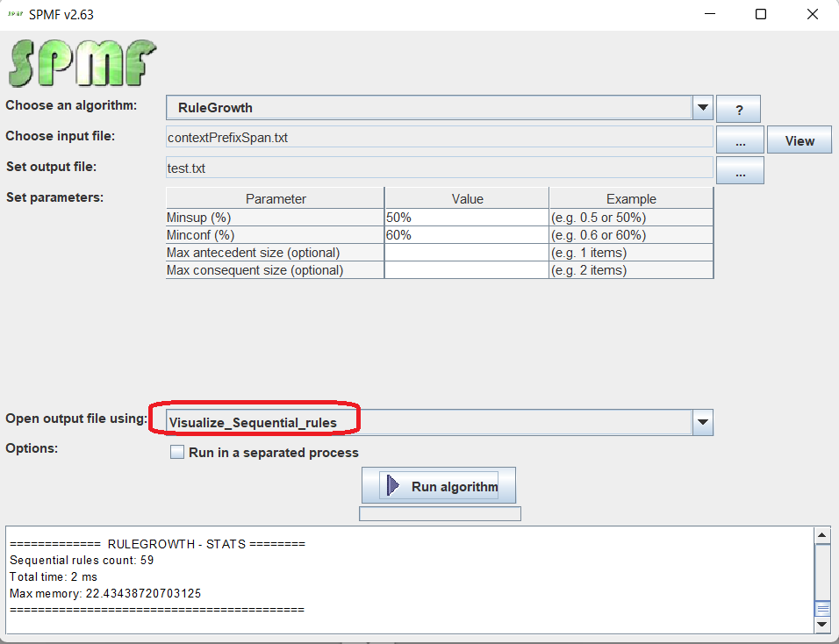The width and height of the screenshot is (839, 644).
Task: Edit the Minconf value cell
Action: click(x=466, y=235)
